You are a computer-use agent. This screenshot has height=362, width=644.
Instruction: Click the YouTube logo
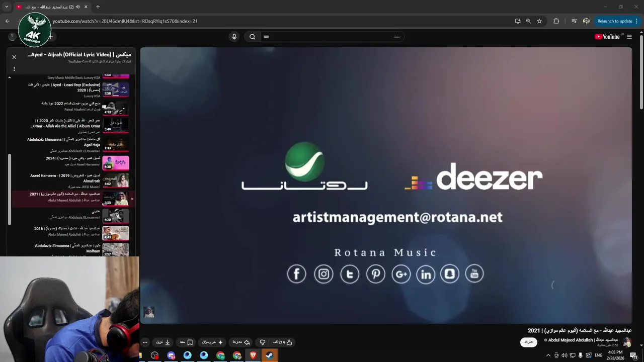pos(607,37)
